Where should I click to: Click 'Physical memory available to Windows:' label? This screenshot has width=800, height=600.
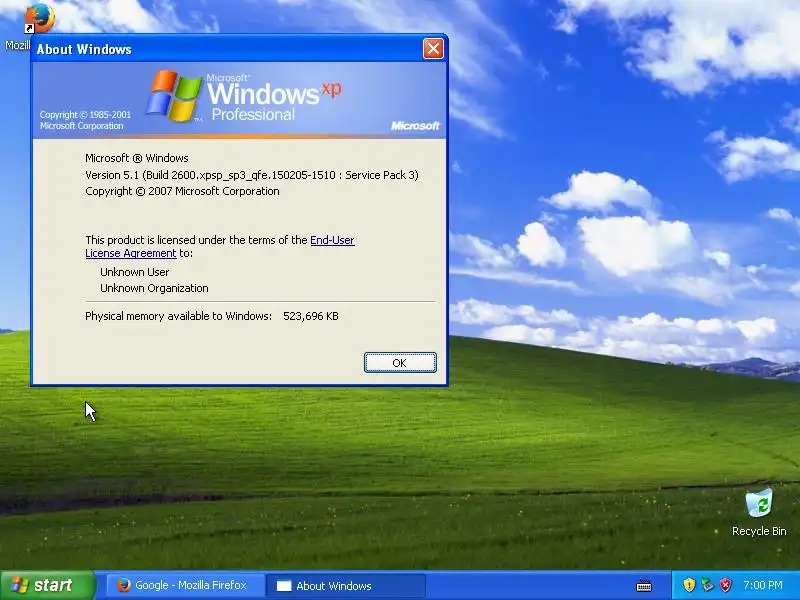(179, 316)
